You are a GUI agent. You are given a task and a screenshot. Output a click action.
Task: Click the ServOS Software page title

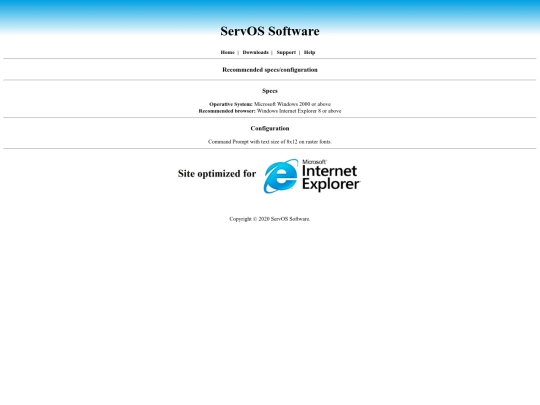click(270, 31)
